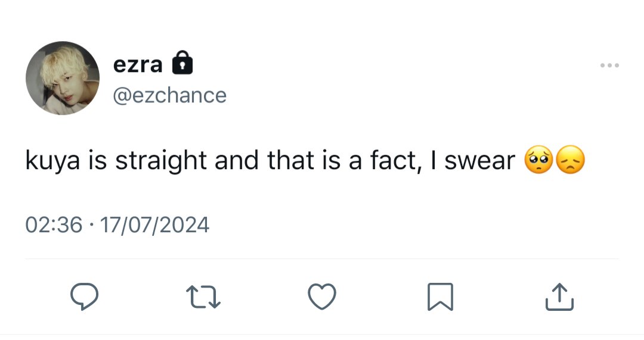Image resolution: width=644 pixels, height=340 pixels.
Task: Like the tweet with the heart
Action: [321, 297]
